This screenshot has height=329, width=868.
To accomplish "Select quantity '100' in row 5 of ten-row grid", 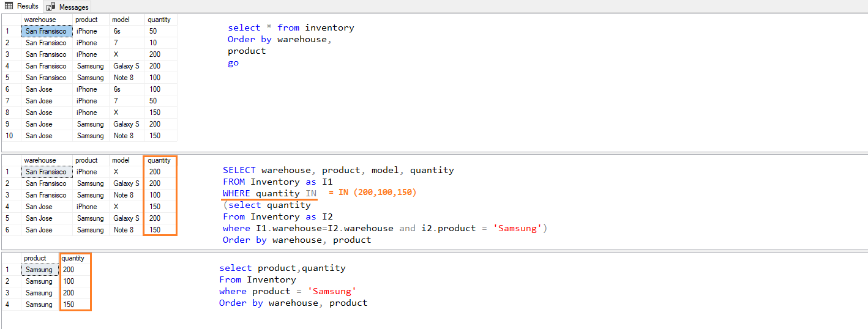I will click(x=162, y=78).
